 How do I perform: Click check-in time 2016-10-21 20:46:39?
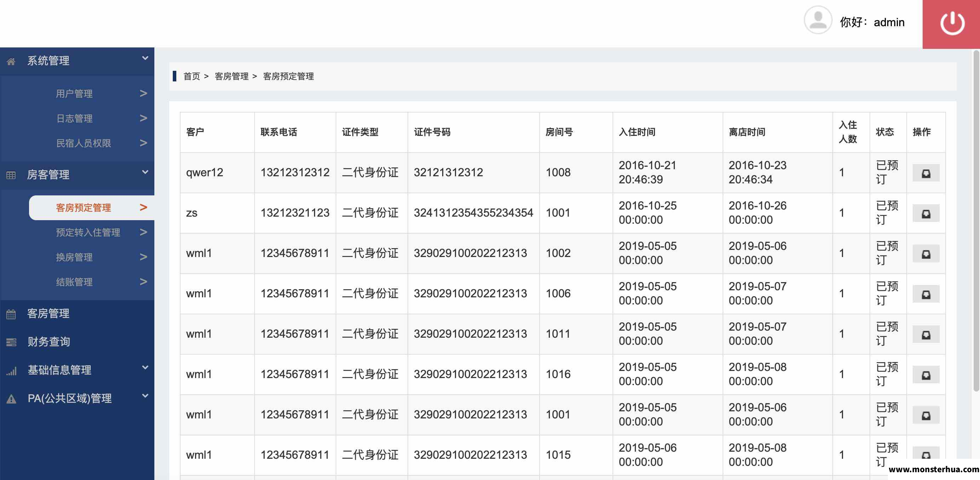click(x=648, y=173)
